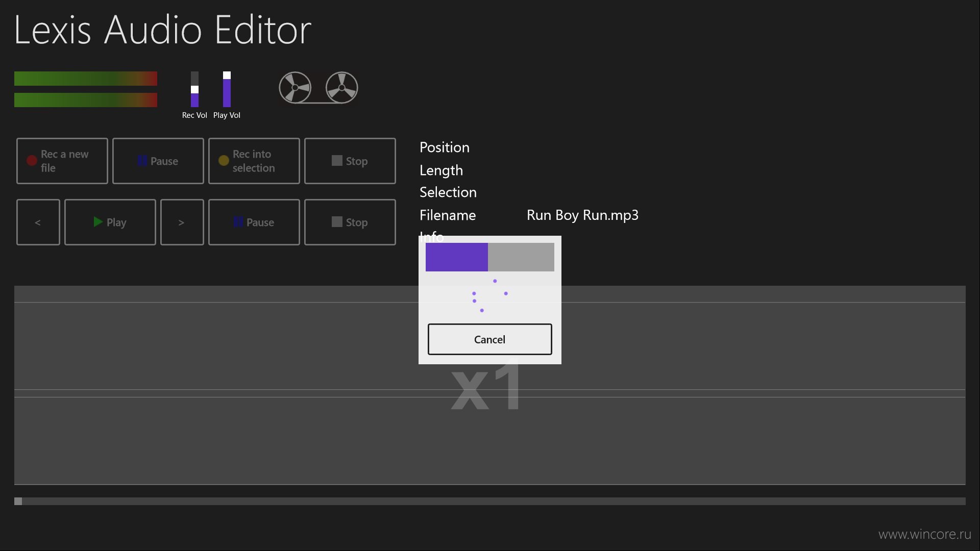
Task: Start playback with the Play button
Action: coord(110,222)
